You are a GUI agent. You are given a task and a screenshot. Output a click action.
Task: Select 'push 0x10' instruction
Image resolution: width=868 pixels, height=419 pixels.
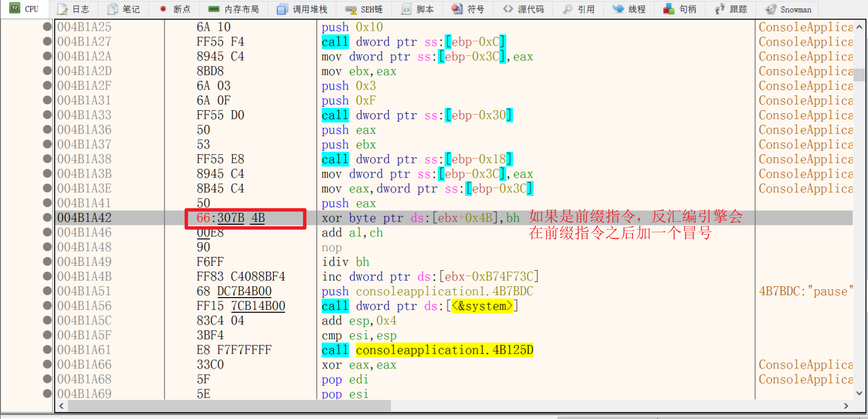(352, 27)
